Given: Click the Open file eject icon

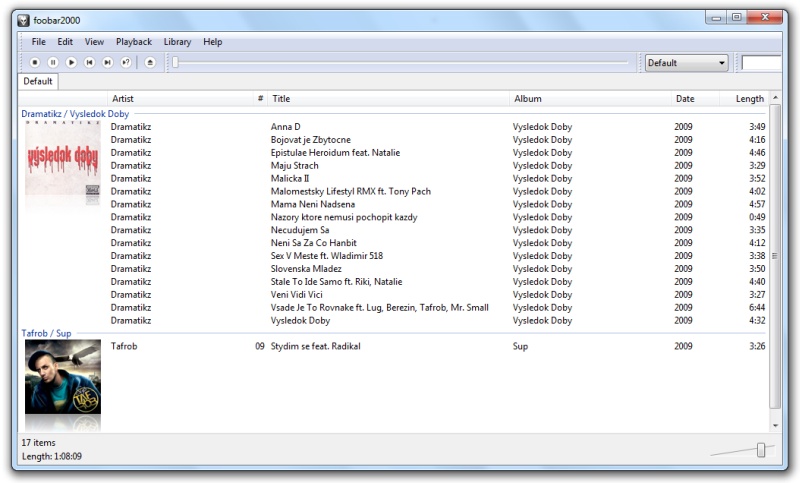Looking at the screenshot, I should point(149,62).
